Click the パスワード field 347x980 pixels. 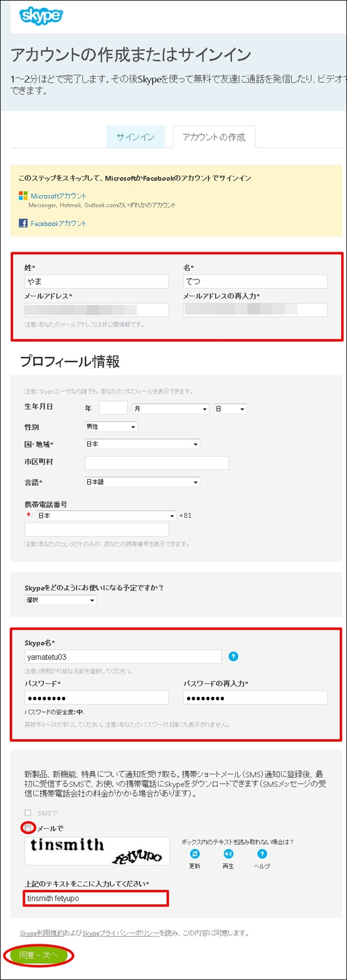(x=97, y=698)
